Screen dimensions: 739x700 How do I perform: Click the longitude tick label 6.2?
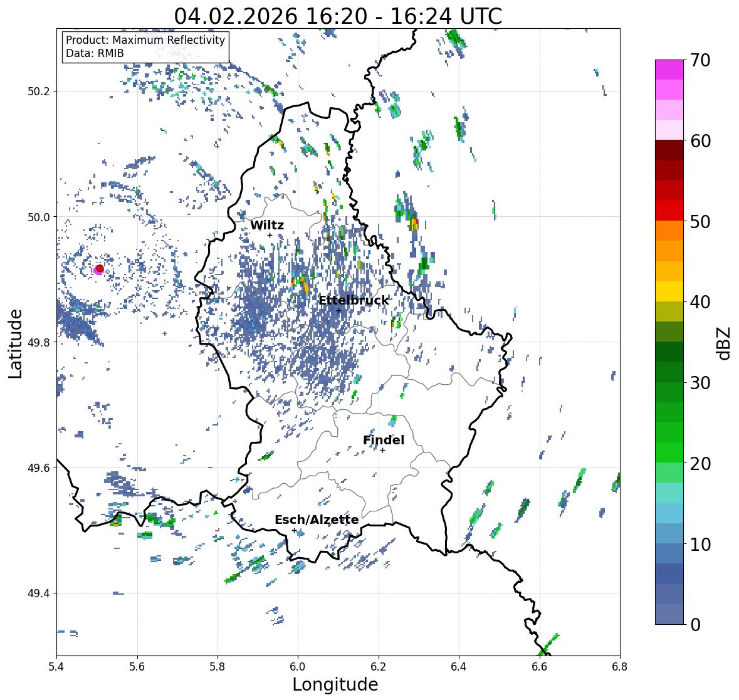pos(379,666)
